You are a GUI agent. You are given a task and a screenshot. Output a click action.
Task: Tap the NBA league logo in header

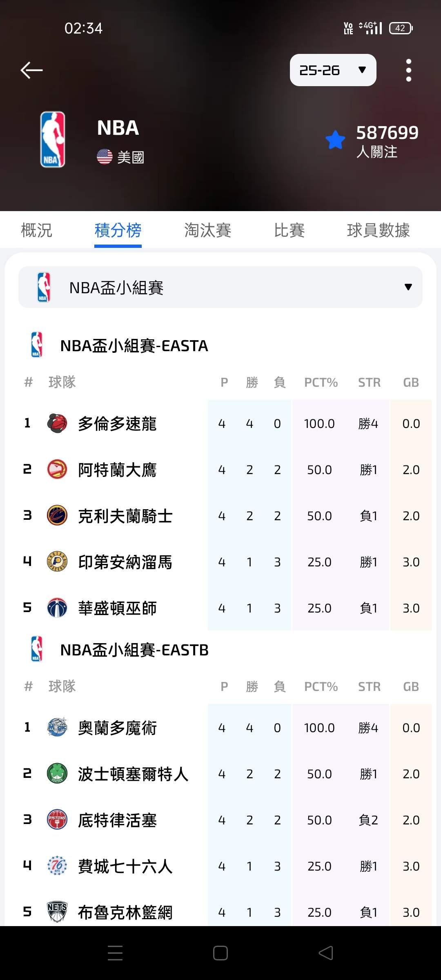(x=53, y=140)
